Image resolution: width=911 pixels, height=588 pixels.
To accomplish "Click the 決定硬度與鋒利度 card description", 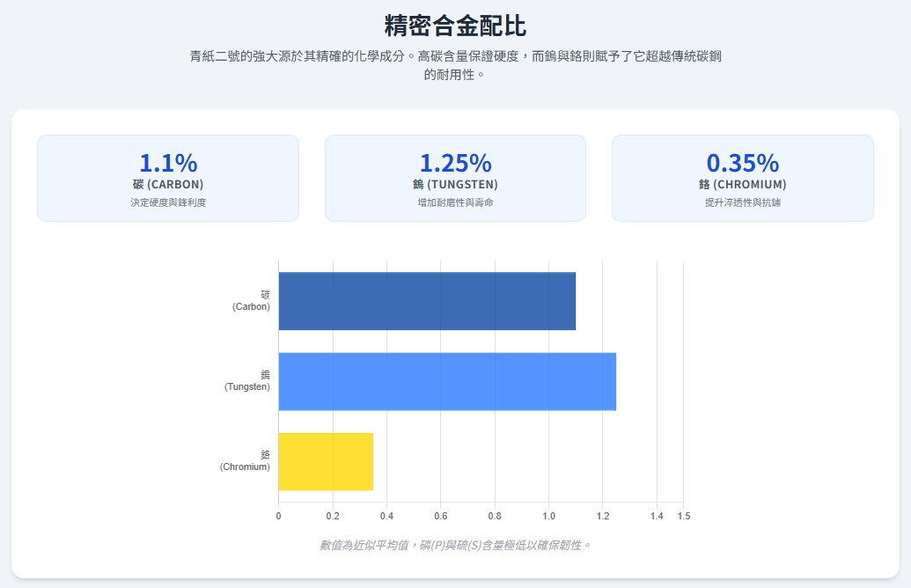I will [168, 202].
